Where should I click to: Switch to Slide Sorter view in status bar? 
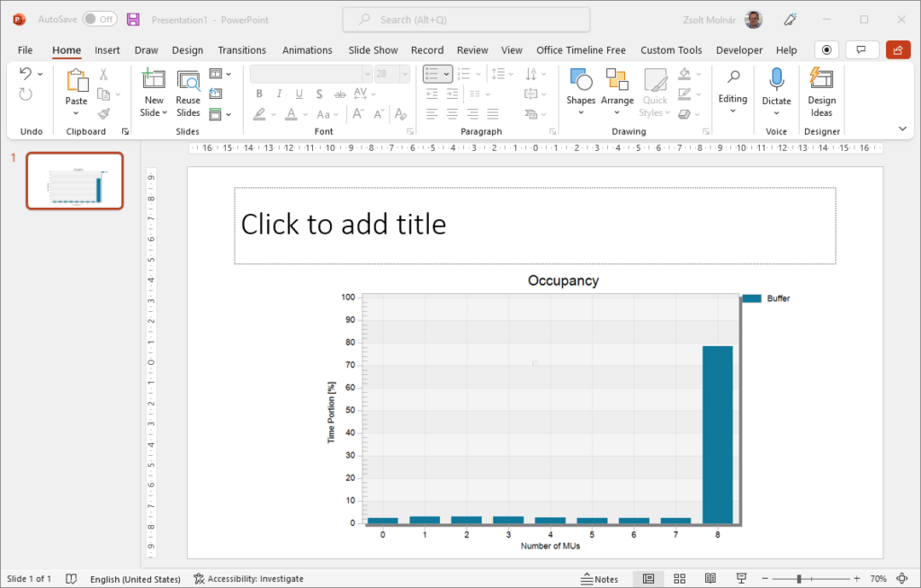pos(680,578)
